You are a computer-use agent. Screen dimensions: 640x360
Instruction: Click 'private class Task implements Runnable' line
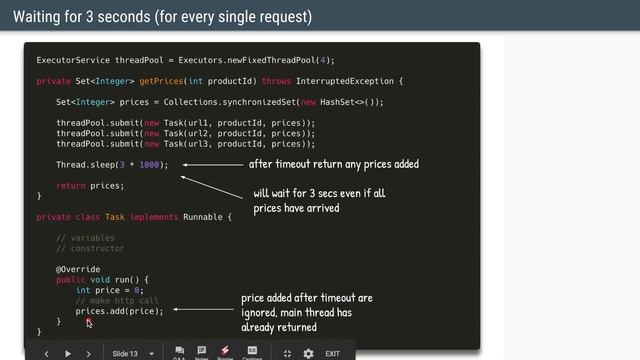point(134,217)
